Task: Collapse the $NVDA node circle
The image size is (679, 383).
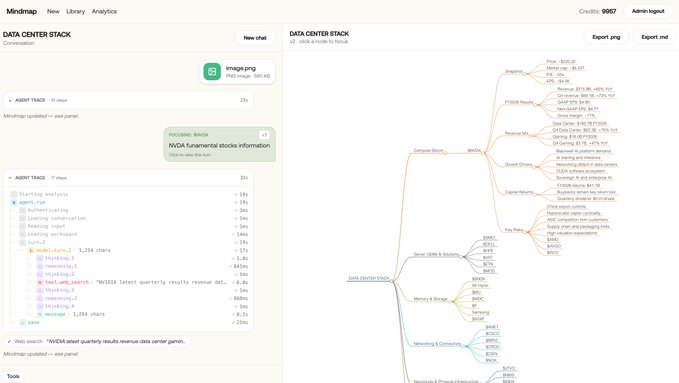Action: pyautogui.click(x=484, y=153)
